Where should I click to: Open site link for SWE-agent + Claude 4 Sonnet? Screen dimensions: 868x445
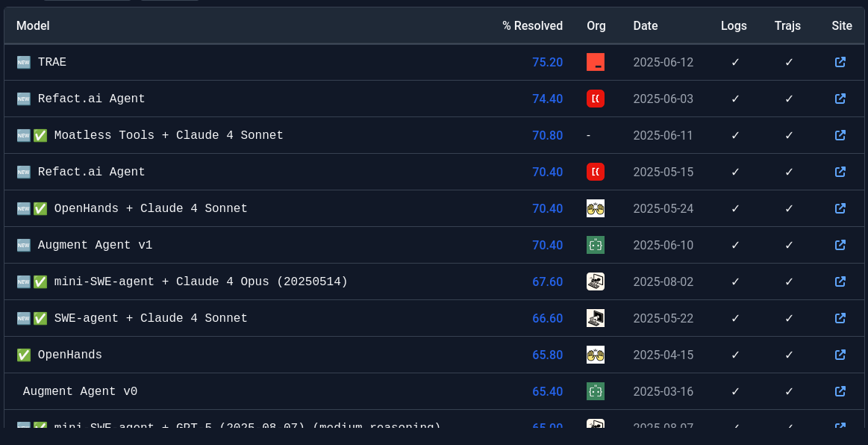(x=840, y=318)
